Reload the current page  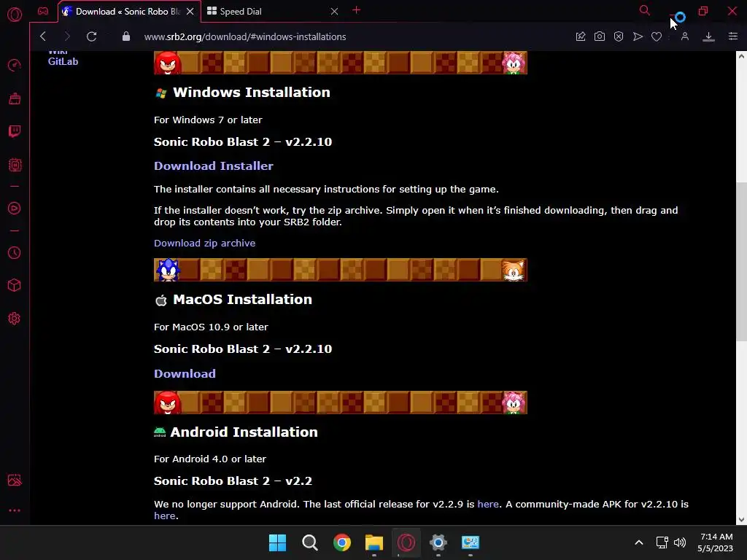[91, 36]
